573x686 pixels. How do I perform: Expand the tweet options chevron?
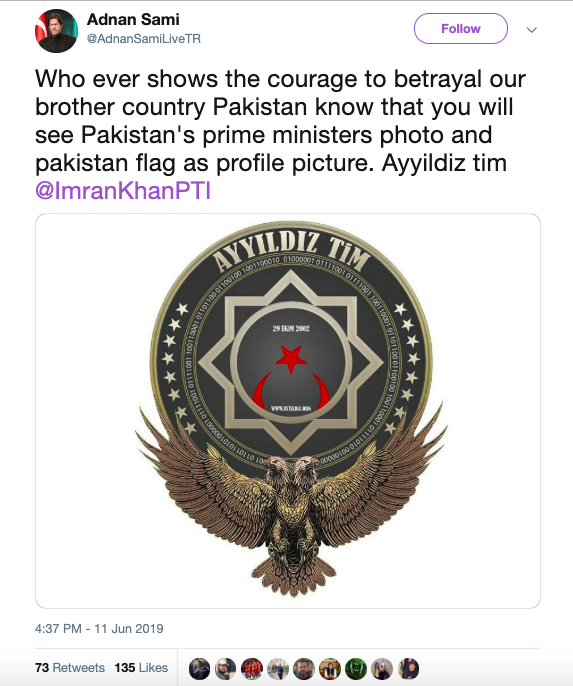[531, 30]
